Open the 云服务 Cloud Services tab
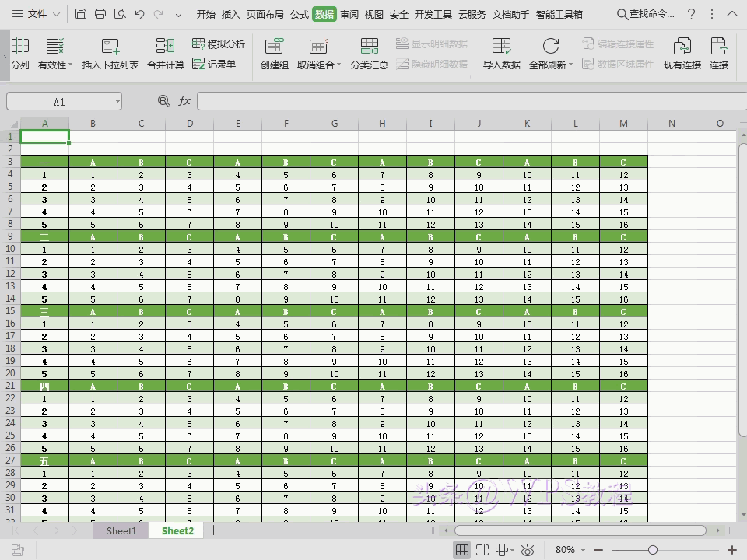The height and width of the screenshot is (560, 747). [x=472, y=14]
